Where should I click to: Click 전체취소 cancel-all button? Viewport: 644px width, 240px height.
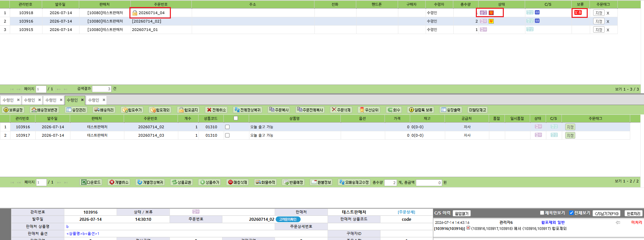click(216, 110)
